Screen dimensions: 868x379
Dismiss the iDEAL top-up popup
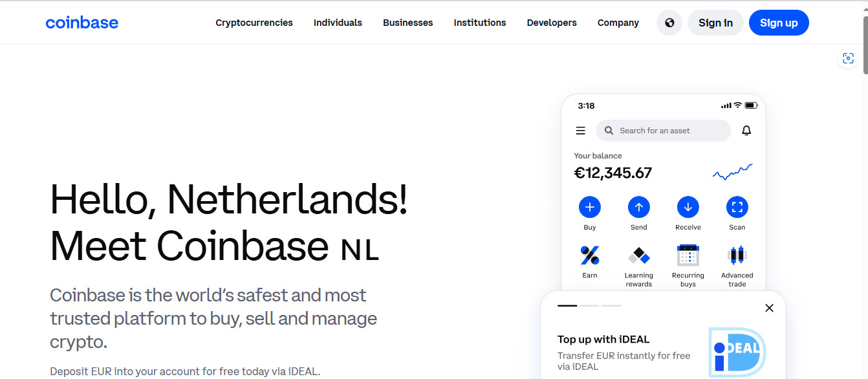pos(769,308)
